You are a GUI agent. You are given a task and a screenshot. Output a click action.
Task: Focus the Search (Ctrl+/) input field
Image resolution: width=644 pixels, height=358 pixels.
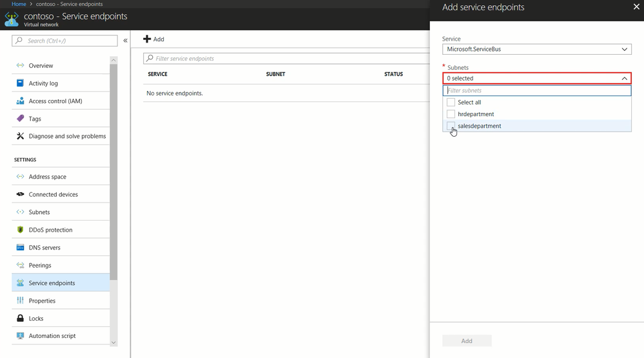(64, 40)
